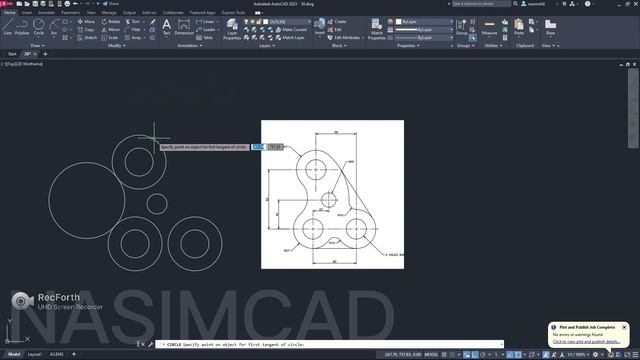
Task: Activate the Fillet command
Action: pyautogui.click(x=133, y=29)
